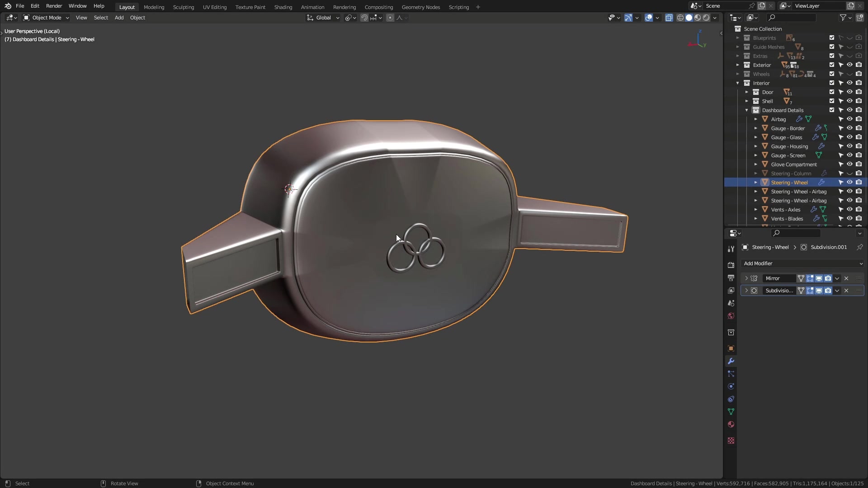Open the Output properties tab
Screen dimensions: 868x488
tap(731, 278)
